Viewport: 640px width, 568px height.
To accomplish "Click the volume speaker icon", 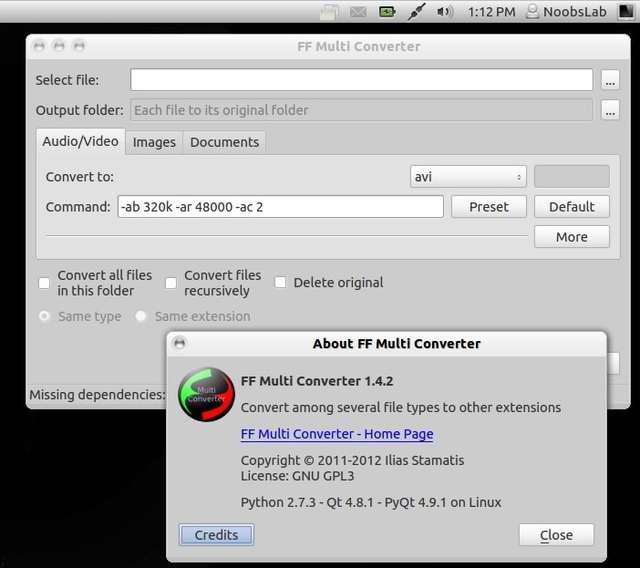I will tap(444, 12).
